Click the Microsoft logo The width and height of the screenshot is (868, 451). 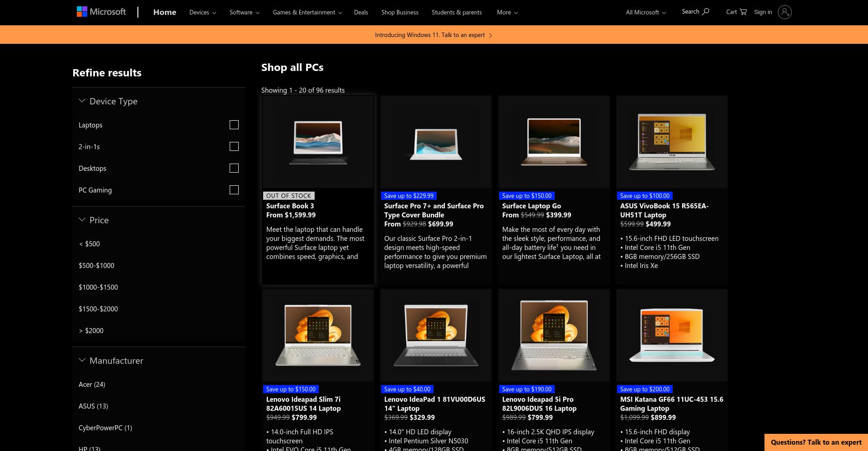coord(101,12)
